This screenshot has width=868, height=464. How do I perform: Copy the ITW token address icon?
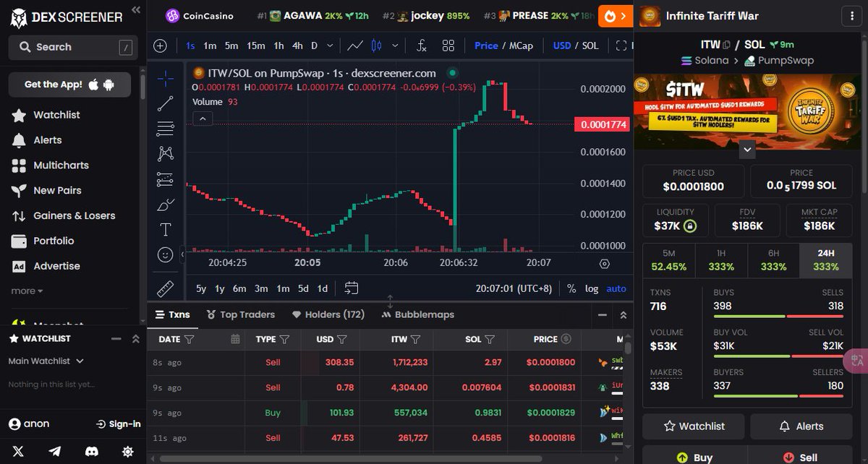726,45
